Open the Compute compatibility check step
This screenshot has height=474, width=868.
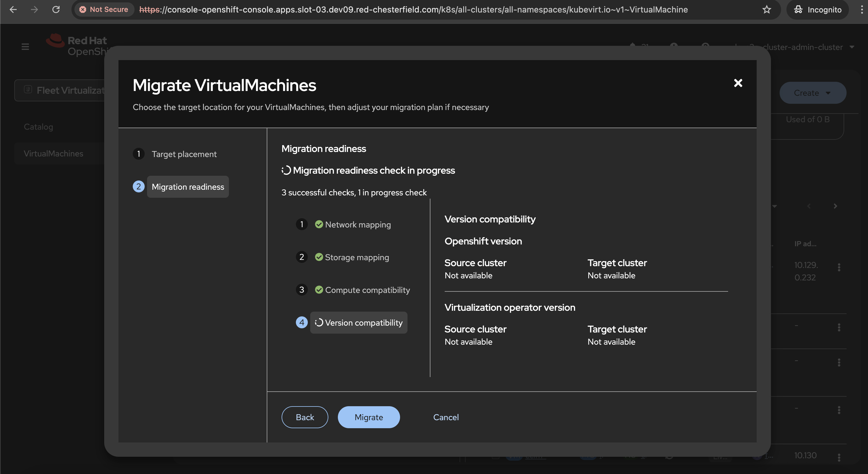(x=367, y=290)
